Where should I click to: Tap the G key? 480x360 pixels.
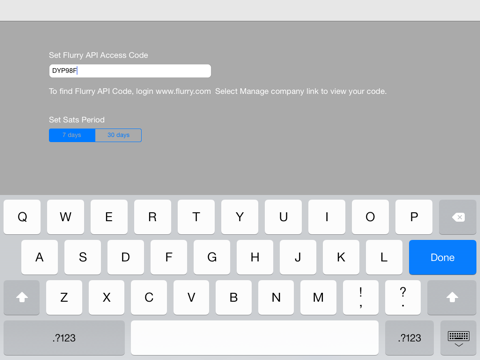click(212, 257)
